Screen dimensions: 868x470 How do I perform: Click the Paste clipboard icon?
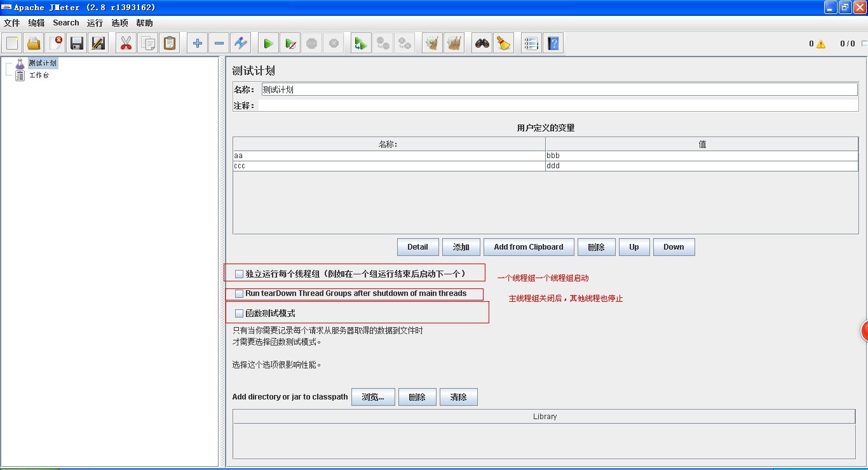click(x=169, y=43)
